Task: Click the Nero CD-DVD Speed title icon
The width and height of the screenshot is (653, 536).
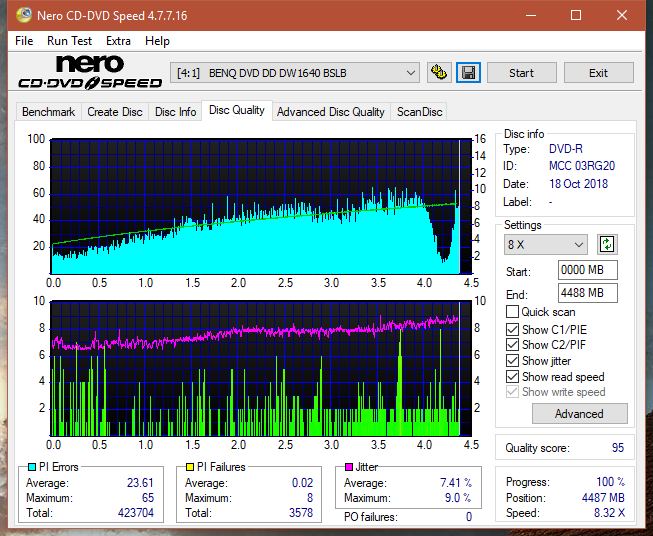Action: coord(24,15)
